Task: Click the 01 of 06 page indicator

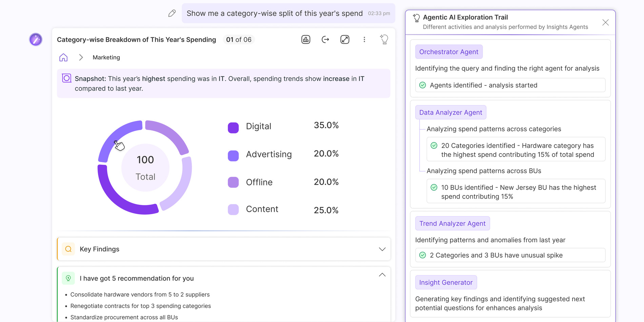Action: 239,40
